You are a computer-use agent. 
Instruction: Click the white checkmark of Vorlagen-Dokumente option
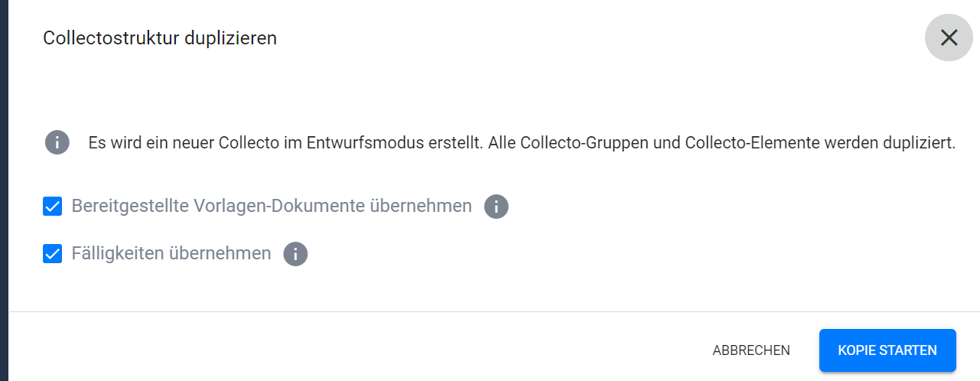tap(52, 207)
